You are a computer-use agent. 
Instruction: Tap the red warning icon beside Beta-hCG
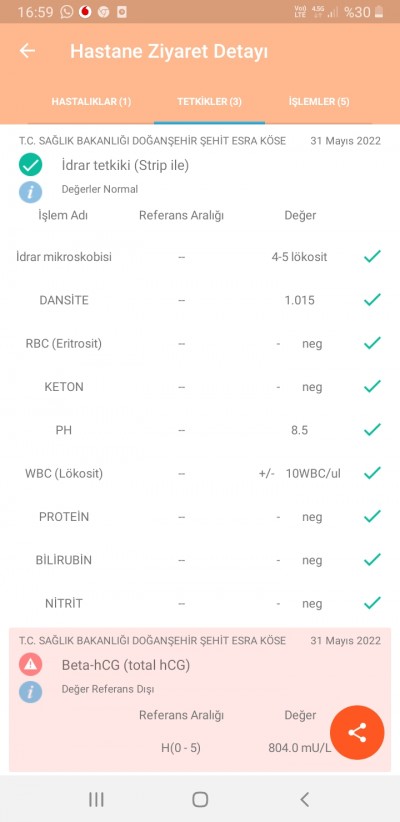(30, 664)
